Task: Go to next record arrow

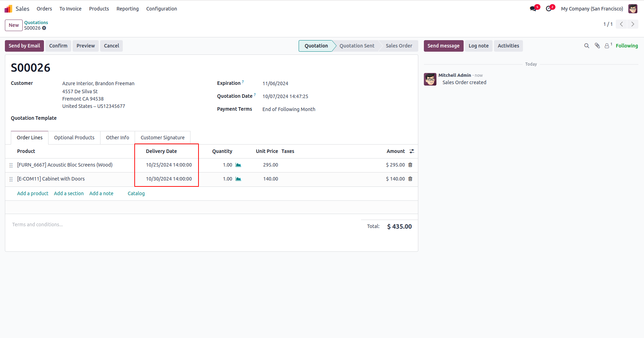Action: point(633,24)
